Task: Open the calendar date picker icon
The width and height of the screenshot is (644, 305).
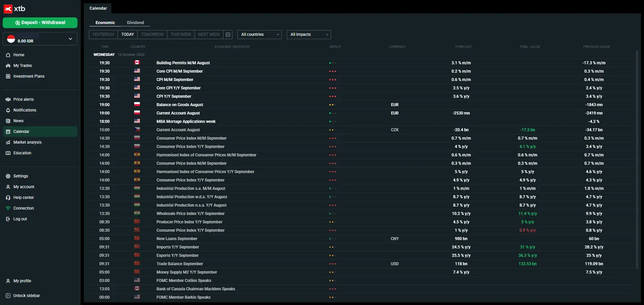Action: pos(228,35)
